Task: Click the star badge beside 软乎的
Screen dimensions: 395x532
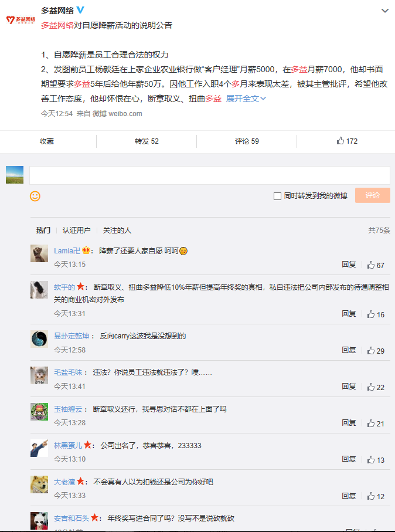Action: point(80,287)
